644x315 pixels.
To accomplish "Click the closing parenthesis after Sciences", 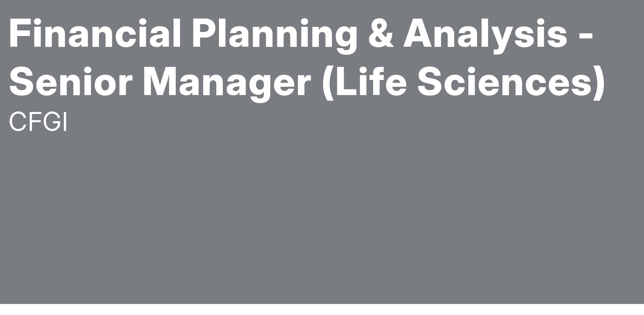I will pyautogui.click(x=599, y=84).
